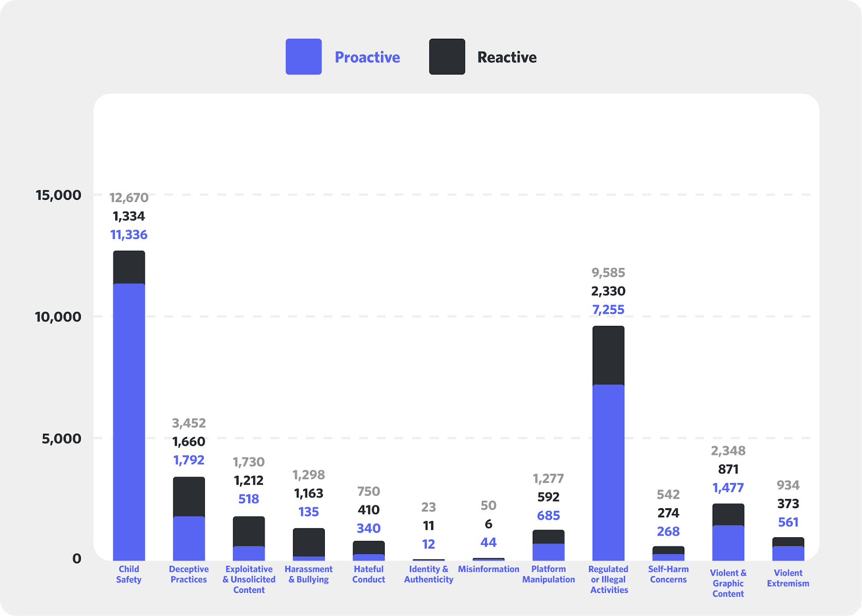Click the 7,255 proactive value label
Image resolution: width=862 pixels, height=616 pixels.
(x=608, y=310)
